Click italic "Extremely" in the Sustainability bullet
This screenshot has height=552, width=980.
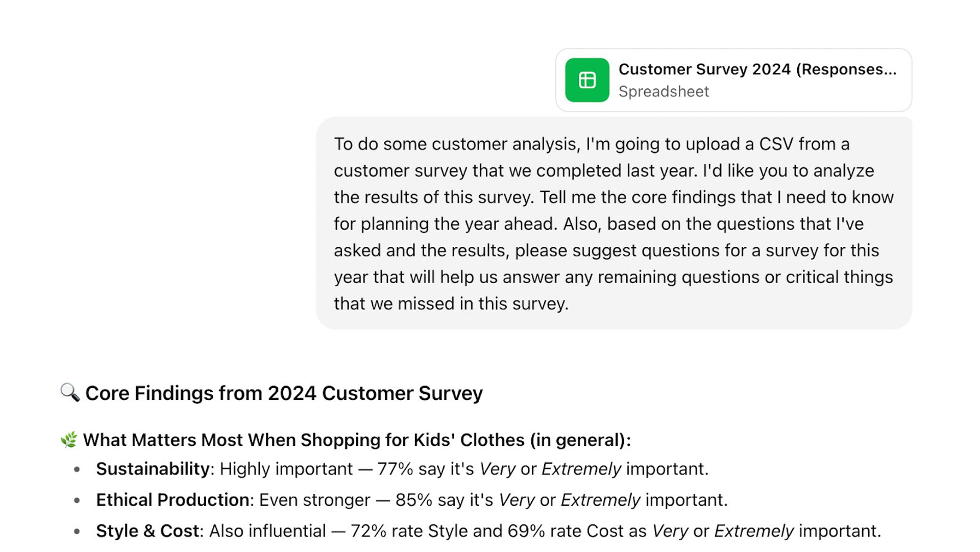pyautogui.click(x=581, y=469)
